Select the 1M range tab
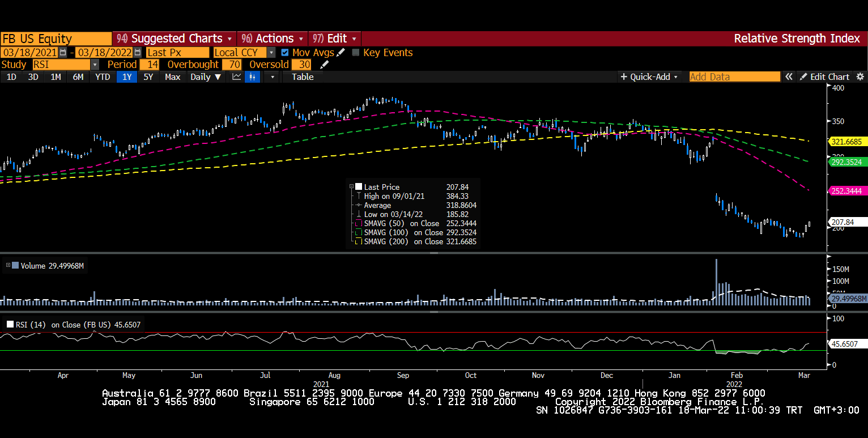The image size is (868, 438). click(56, 77)
